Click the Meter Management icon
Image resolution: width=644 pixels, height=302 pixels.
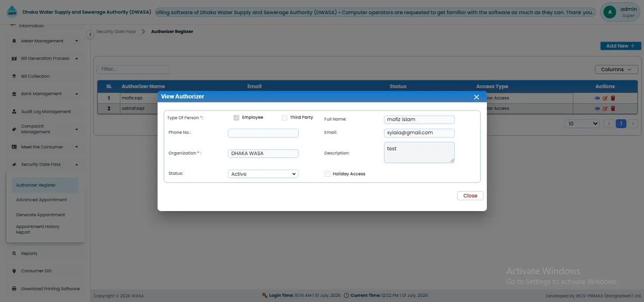(x=15, y=41)
